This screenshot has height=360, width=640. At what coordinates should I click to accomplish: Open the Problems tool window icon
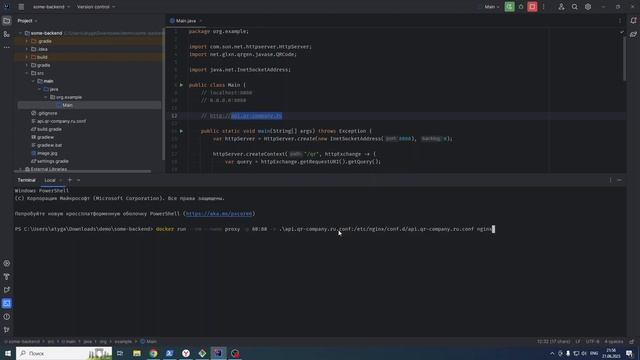click(x=7, y=317)
